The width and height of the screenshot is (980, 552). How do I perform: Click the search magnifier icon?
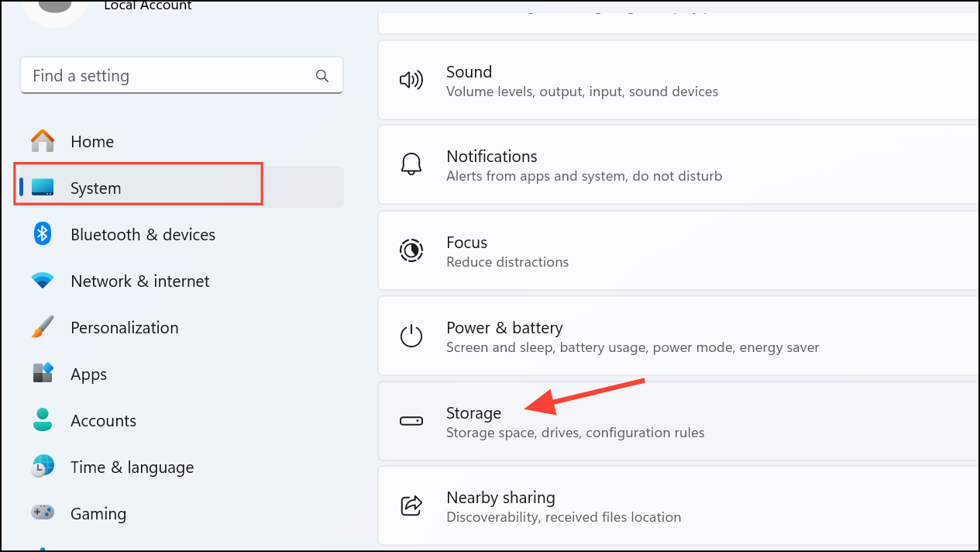[322, 76]
